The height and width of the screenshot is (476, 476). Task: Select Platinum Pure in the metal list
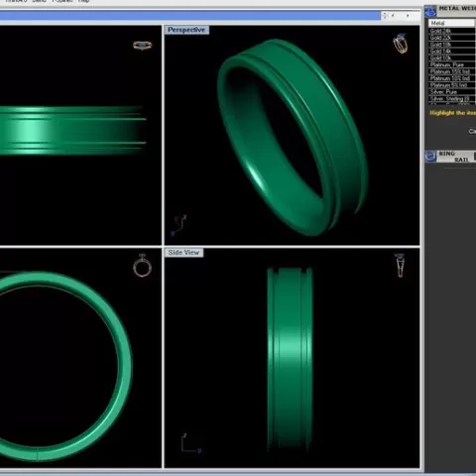coord(452,64)
